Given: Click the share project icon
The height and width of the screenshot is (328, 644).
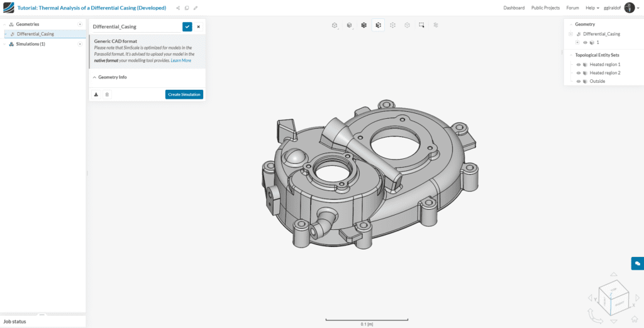Looking at the screenshot, I should tap(178, 8).
